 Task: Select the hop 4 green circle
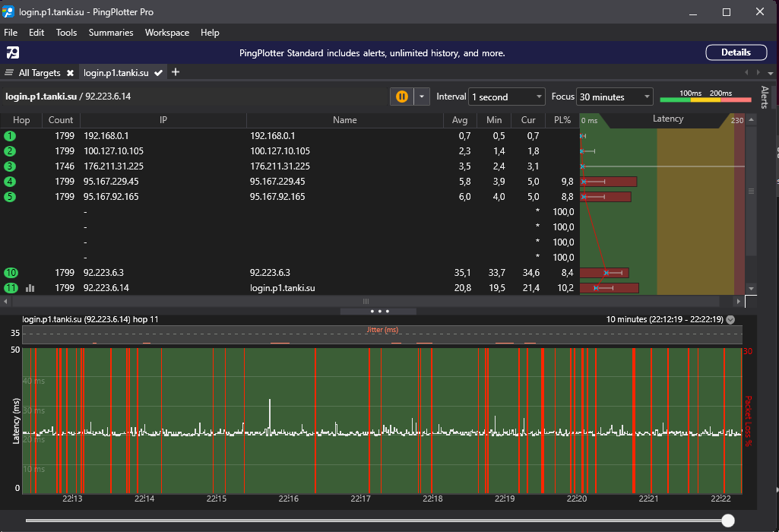pyautogui.click(x=10, y=182)
